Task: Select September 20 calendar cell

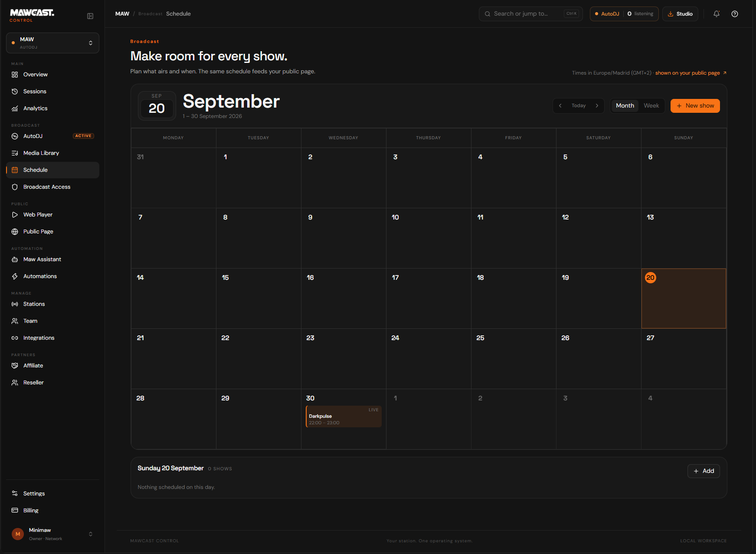Action: (684, 298)
